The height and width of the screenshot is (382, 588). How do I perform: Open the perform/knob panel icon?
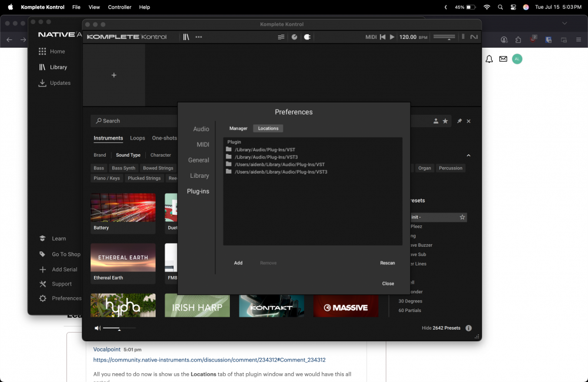[295, 36]
